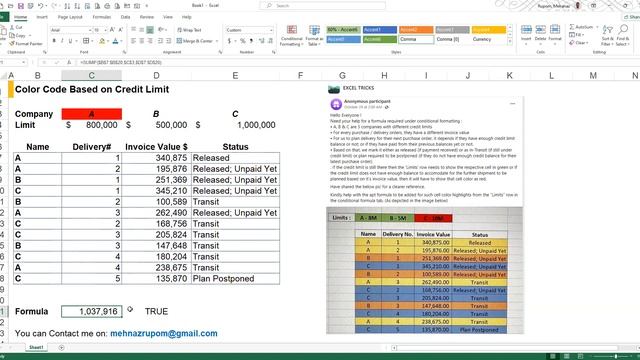
Task: Open the Page Layout ribbon tab
Action: pyautogui.click(x=70, y=17)
